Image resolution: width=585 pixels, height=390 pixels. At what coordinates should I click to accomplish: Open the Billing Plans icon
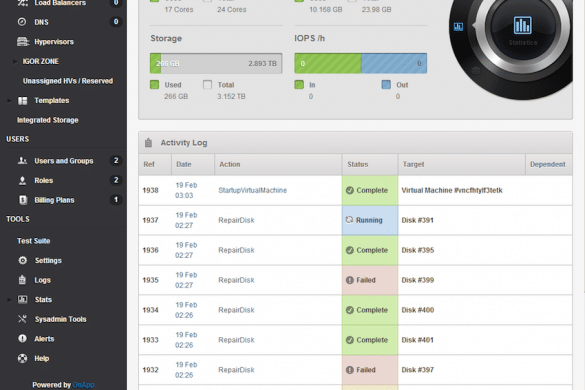pyautogui.click(x=23, y=200)
